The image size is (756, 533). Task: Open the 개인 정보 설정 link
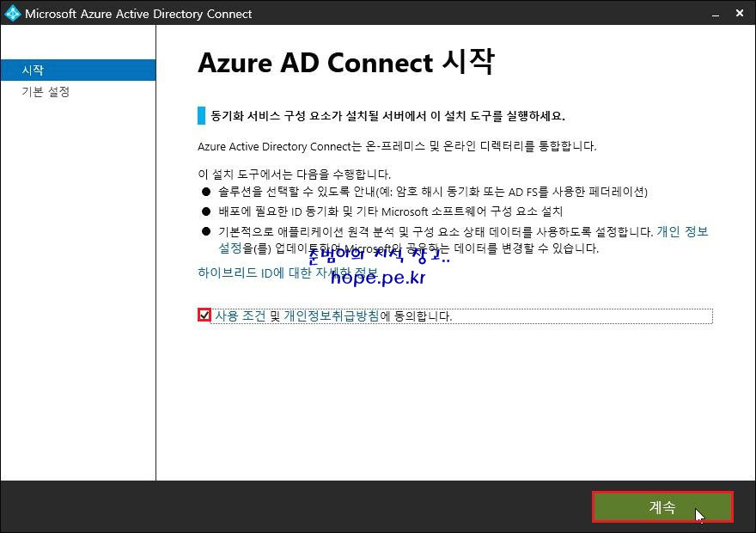tap(682, 232)
